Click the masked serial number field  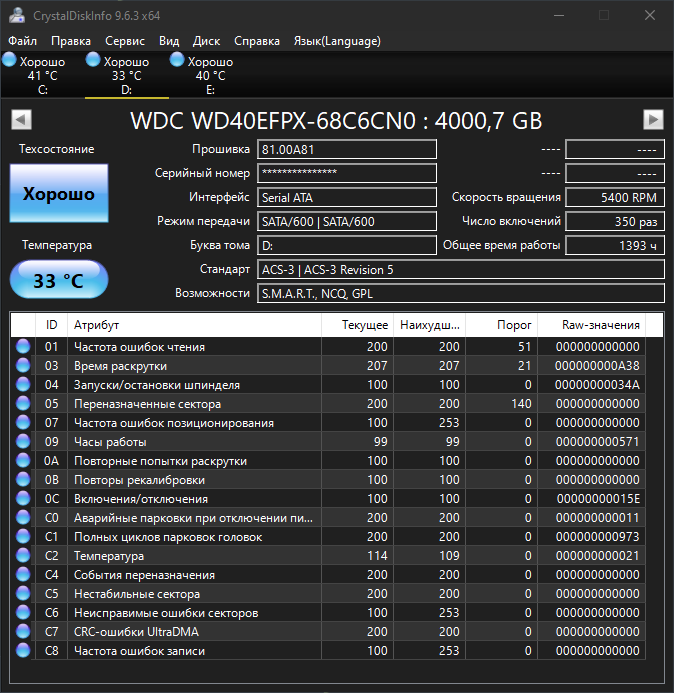point(347,173)
